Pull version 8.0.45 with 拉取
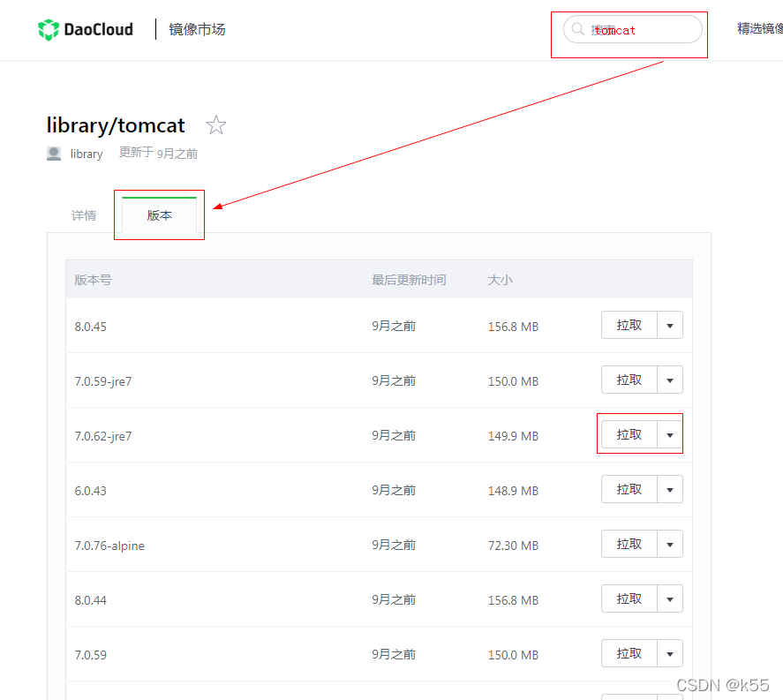783x700 pixels. coord(629,325)
